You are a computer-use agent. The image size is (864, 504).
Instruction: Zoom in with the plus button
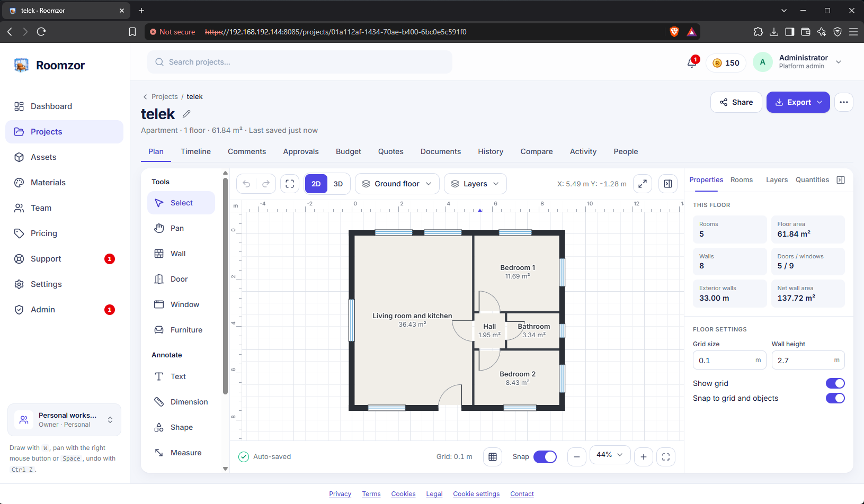(644, 457)
